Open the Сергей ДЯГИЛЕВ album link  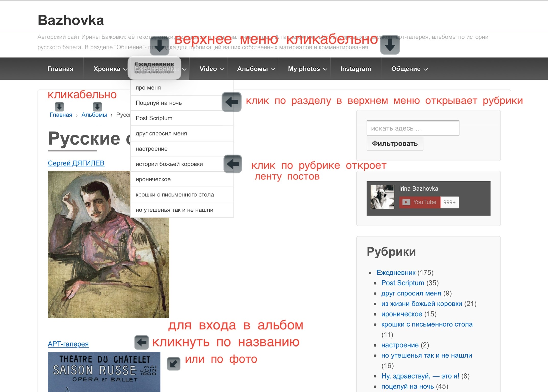pos(76,163)
